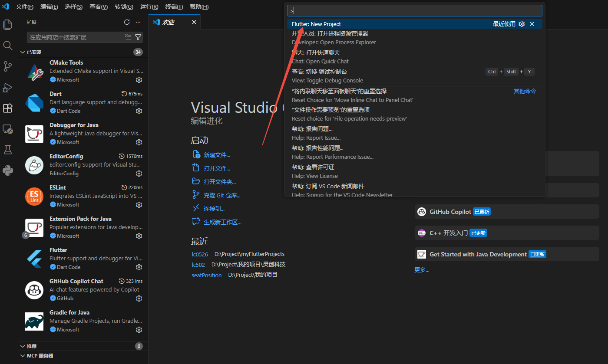This screenshot has height=364, width=608.
Task: Open the Go menu
Action: 124,7
